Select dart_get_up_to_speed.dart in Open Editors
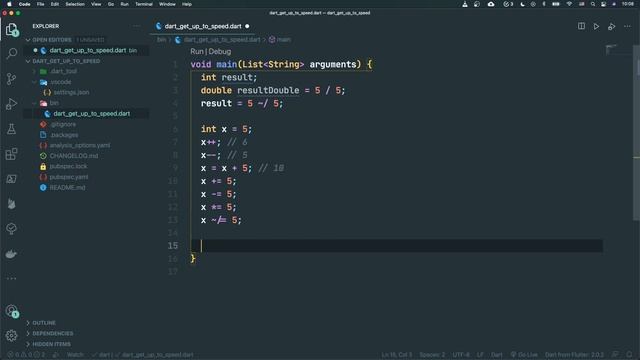The width and height of the screenshot is (640, 360). pos(88,50)
